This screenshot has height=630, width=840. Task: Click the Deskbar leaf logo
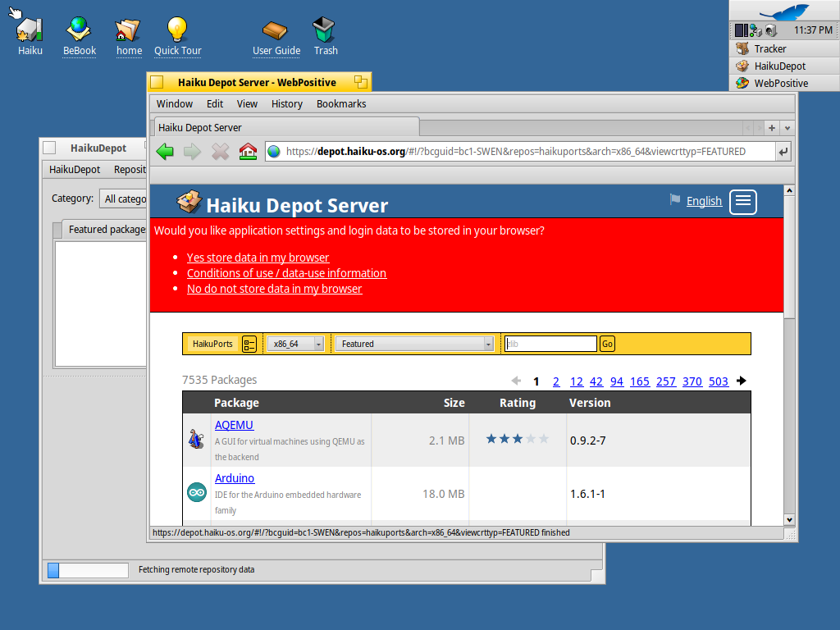[x=785, y=11]
